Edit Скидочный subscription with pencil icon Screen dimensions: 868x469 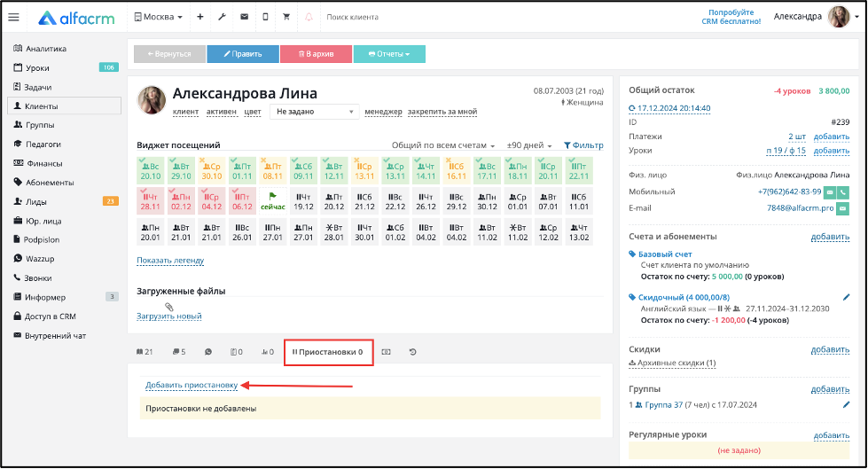[x=846, y=297]
